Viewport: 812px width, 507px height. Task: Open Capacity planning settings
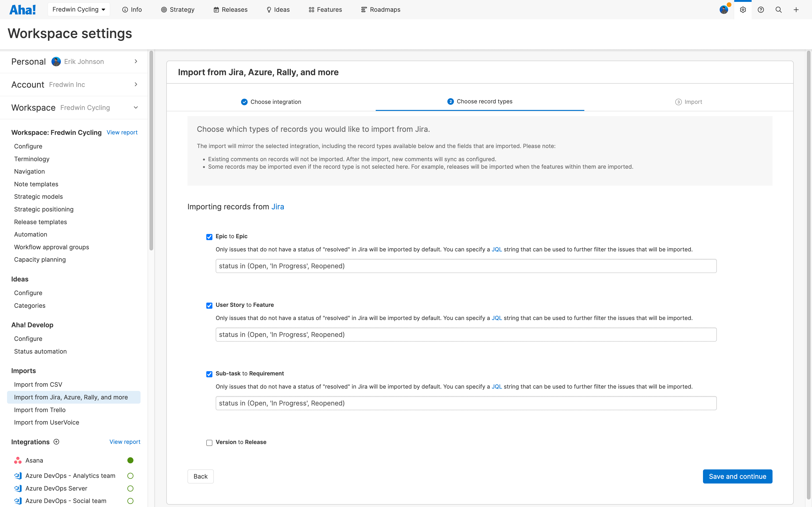(x=40, y=260)
